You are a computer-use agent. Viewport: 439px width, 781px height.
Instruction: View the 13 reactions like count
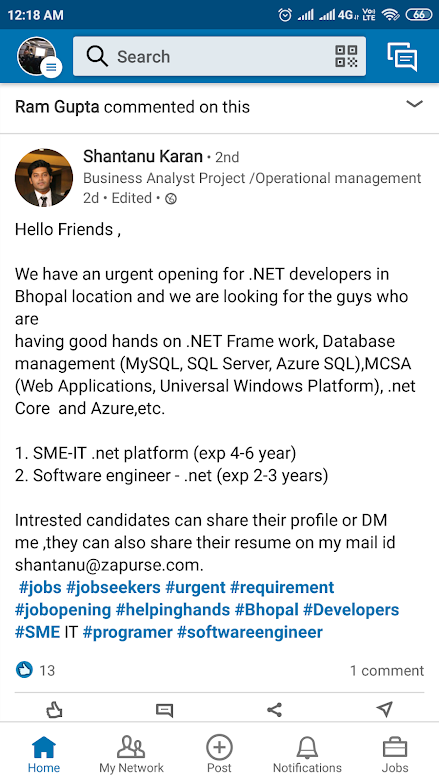click(36, 670)
